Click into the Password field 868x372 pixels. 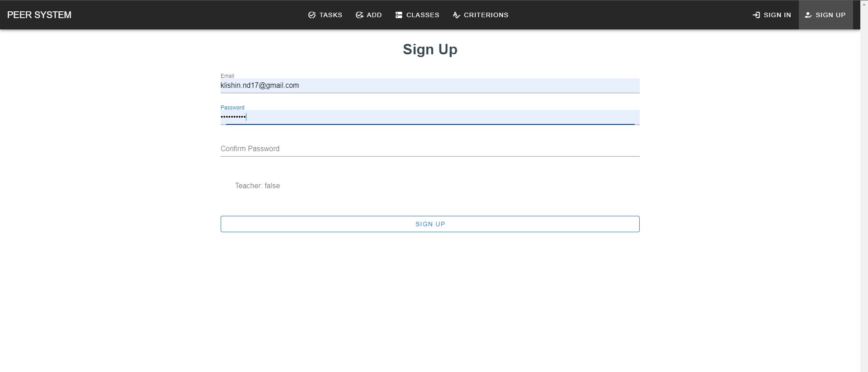point(430,117)
